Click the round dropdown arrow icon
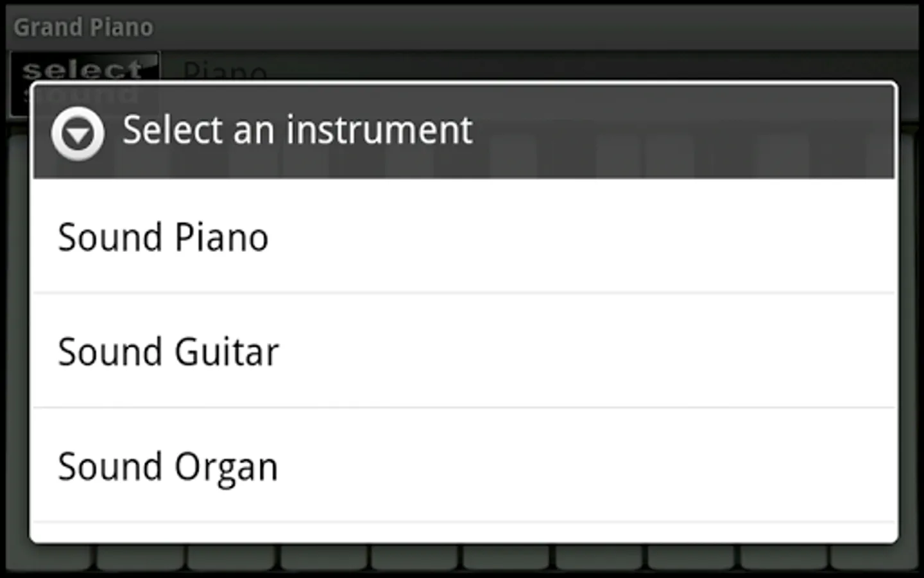 point(78,134)
